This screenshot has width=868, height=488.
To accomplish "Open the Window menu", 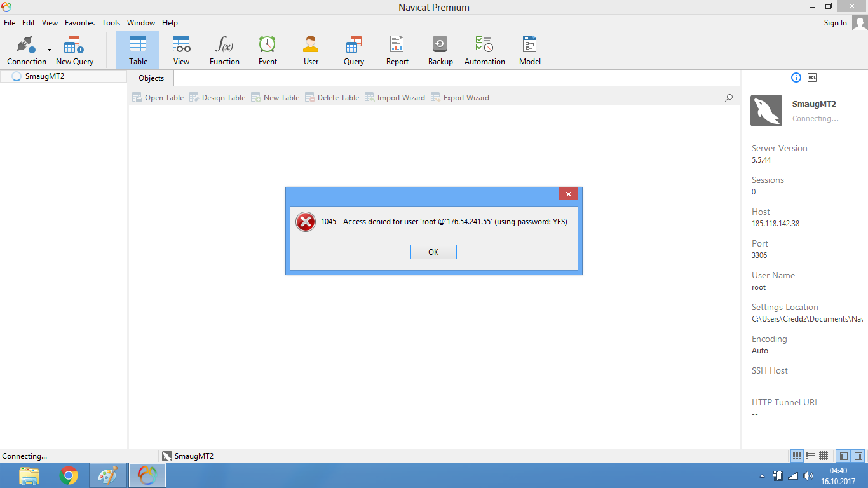I will tap(141, 23).
